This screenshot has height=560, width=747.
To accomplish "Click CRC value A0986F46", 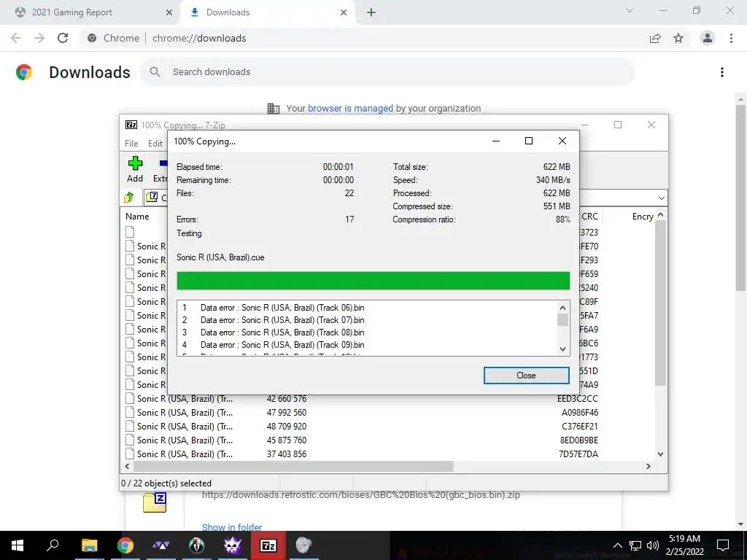I will (x=580, y=413).
